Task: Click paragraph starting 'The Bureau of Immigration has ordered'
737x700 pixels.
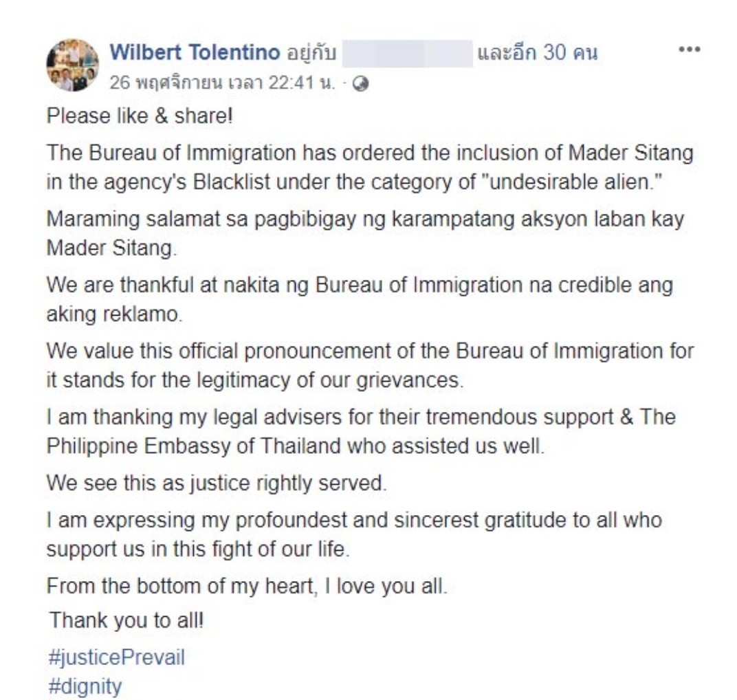Action: [370, 167]
